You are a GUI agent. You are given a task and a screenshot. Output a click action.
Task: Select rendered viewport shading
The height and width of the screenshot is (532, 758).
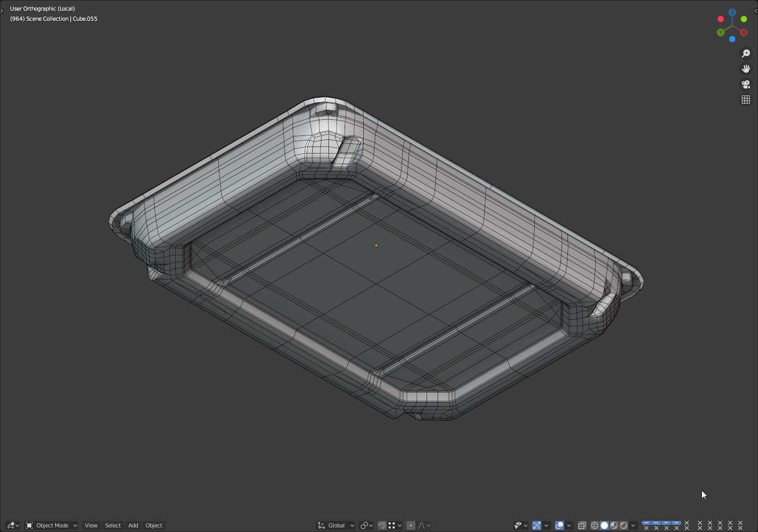[624, 525]
